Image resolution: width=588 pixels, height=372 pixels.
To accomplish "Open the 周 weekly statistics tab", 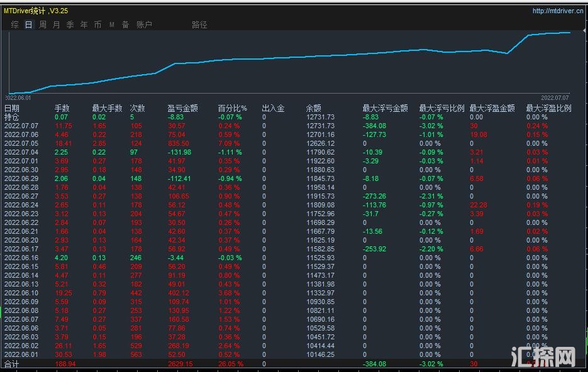I will tap(43, 25).
